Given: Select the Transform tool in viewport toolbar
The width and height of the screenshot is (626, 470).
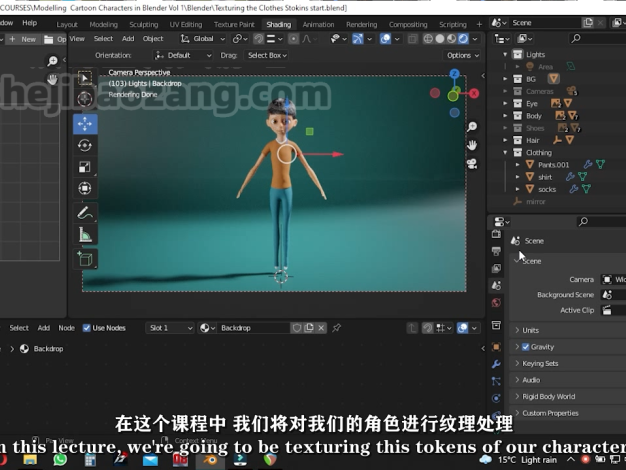Looking at the screenshot, I should 85,188.
